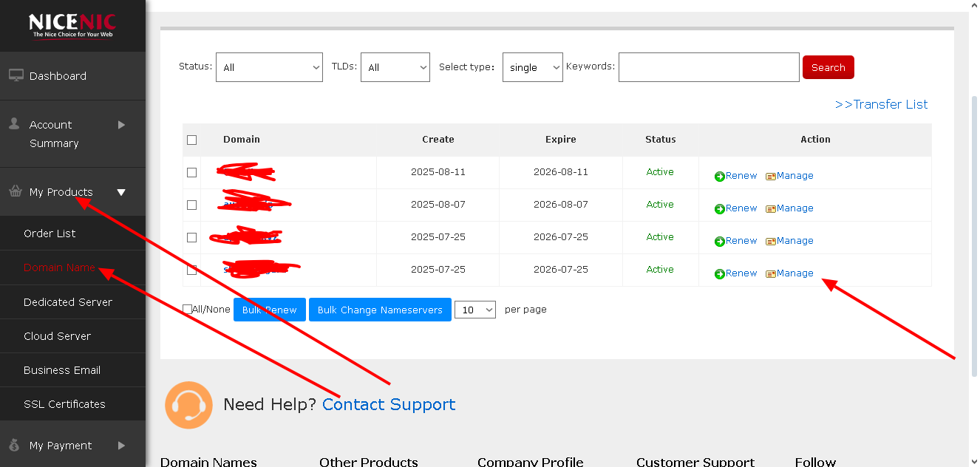Viewport: 980px width, 467px height.
Task: Toggle the All/None checkbox below table
Action: coord(188,310)
